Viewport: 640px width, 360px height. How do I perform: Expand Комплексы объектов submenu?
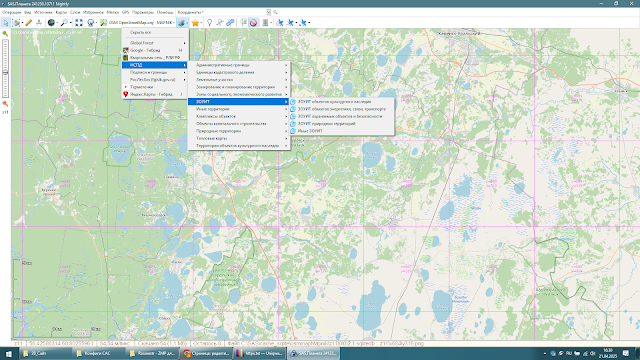tap(239, 116)
